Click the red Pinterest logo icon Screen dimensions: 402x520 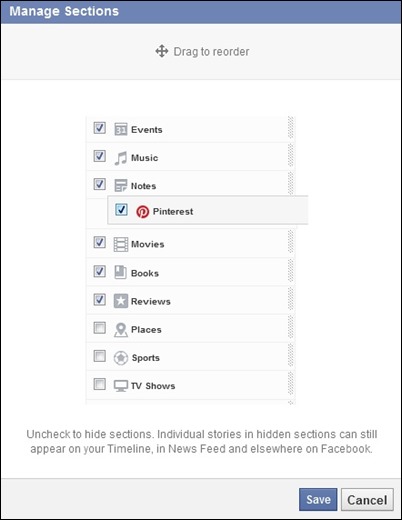[x=143, y=212]
